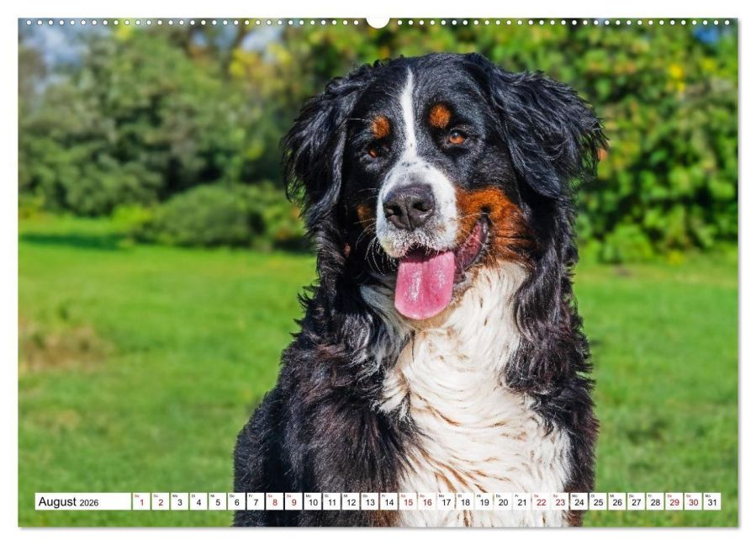Click the August 2026 month label
The image size is (756, 545).
click(69, 502)
